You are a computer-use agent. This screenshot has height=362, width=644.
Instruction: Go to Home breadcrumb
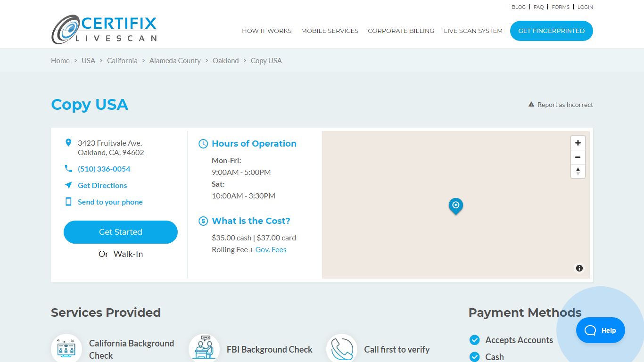tap(60, 60)
